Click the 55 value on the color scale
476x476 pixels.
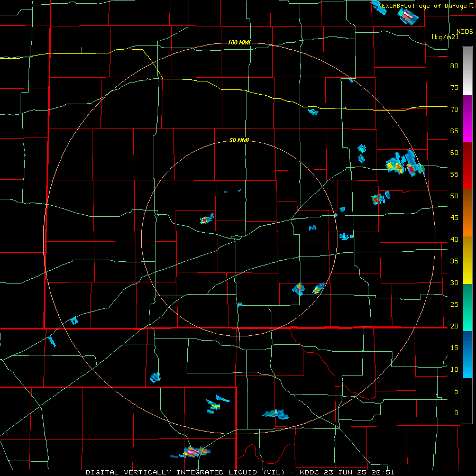pos(454,174)
